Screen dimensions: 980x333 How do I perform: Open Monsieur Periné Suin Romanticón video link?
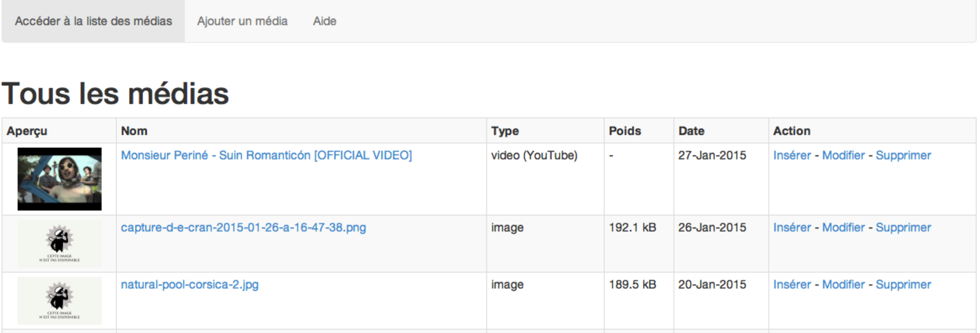point(266,155)
